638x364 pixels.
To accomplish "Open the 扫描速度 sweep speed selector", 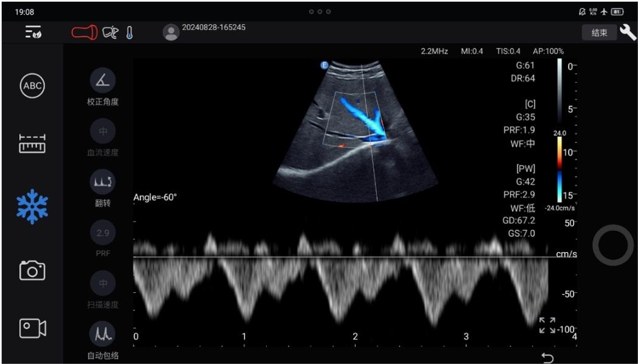I will [102, 283].
